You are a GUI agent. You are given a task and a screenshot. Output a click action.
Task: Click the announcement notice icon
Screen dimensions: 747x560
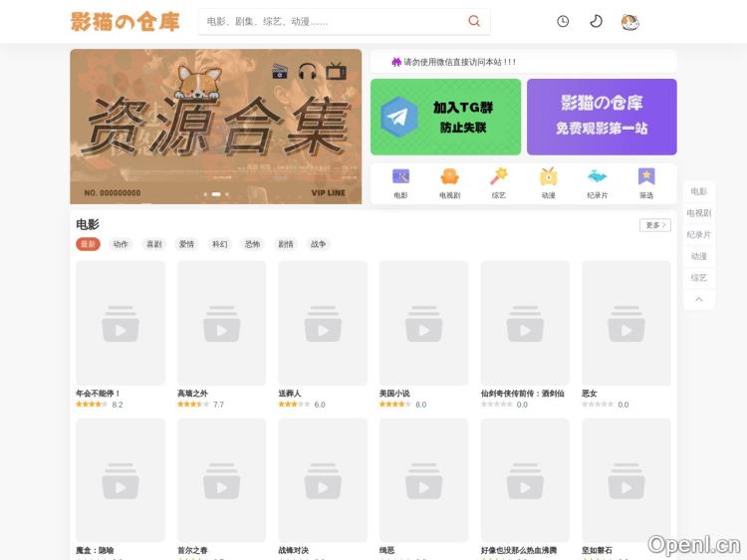(x=395, y=62)
